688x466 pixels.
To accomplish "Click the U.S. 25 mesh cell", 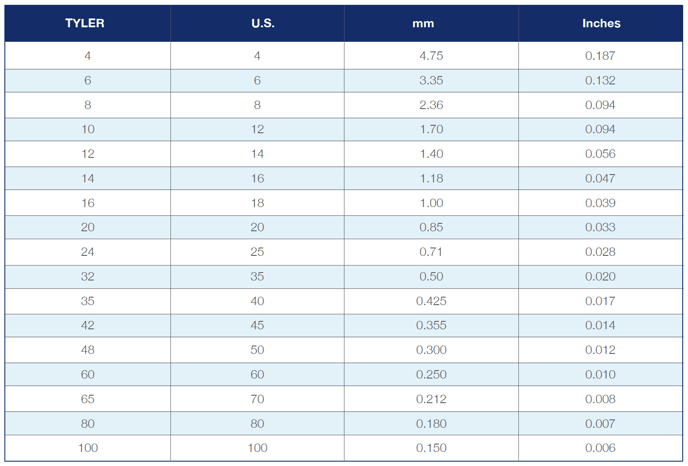I will coord(257,252).
